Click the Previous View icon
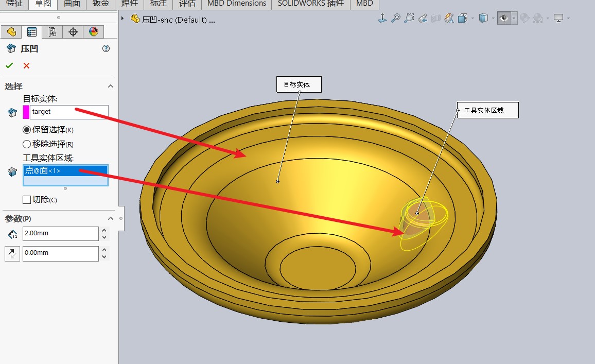 [x=422, y=19]
